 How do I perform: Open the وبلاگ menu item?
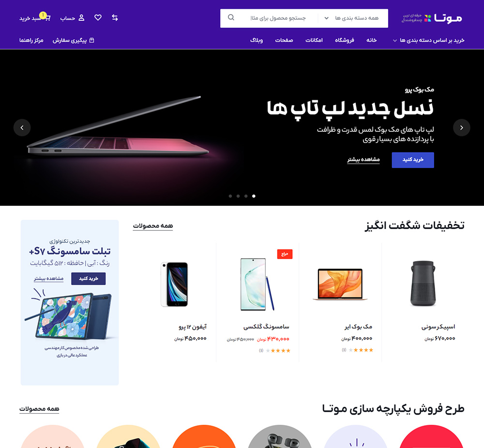(257, 40)
